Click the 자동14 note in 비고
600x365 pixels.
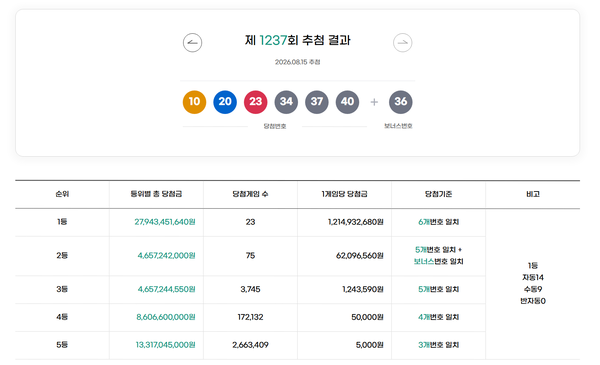click(x=533, y=277)
